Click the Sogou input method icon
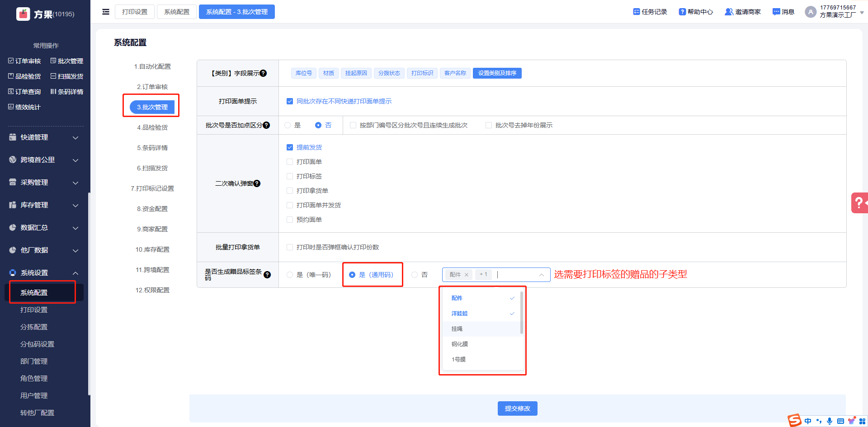Image resolution: width=868 pixels, height=427 pixels. (794, 420)
